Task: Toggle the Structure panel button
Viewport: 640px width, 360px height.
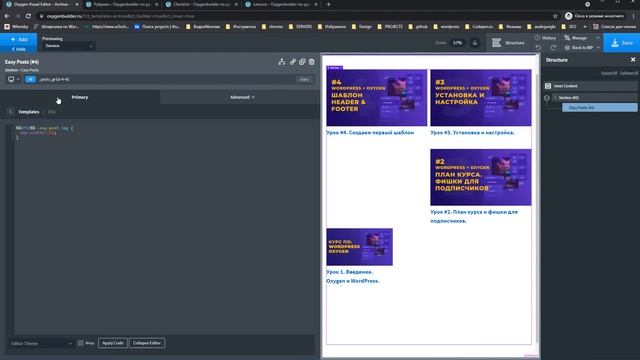Action: click(x=508, y=43)
